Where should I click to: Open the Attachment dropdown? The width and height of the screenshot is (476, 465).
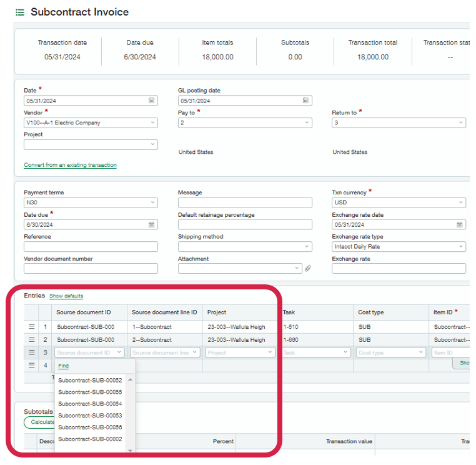[x=297, y=269]
